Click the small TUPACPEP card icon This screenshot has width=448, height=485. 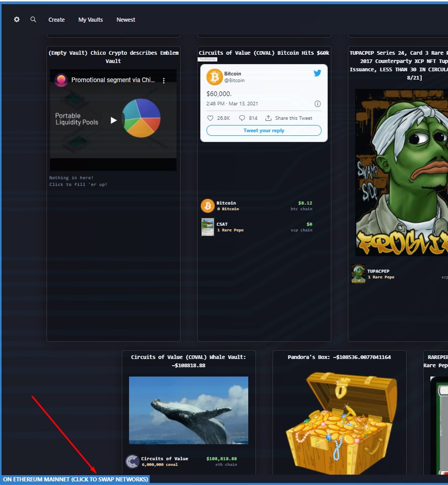(358, 274)
